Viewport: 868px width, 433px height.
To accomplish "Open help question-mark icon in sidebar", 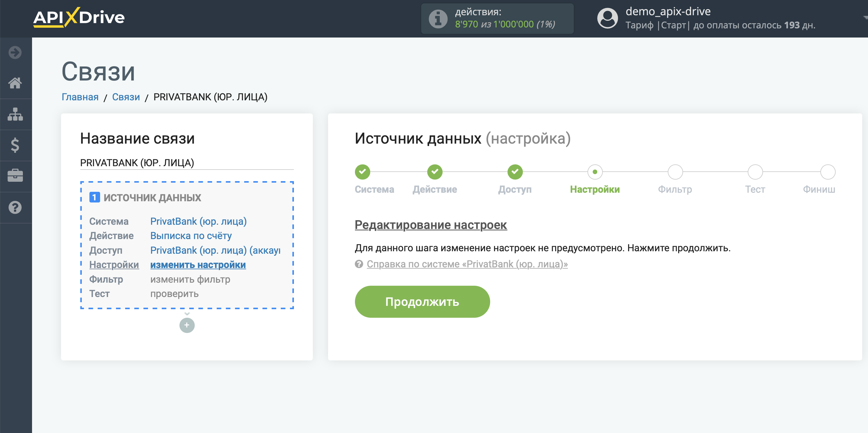I will 15,207.
